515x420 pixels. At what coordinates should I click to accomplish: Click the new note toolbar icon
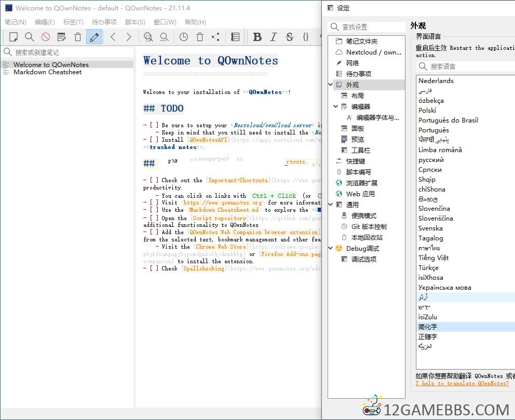pos(13,37)
